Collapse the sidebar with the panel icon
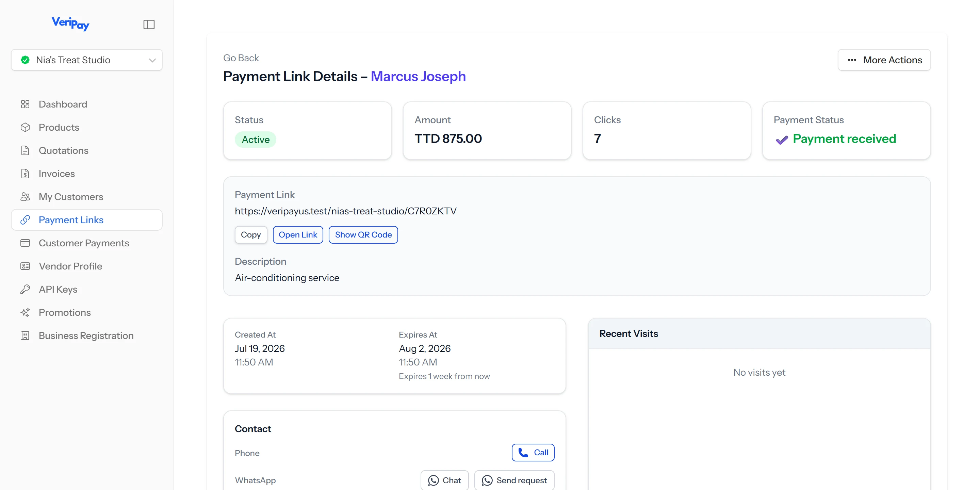This screenshot has width=980, height=490. click(149, 24)
